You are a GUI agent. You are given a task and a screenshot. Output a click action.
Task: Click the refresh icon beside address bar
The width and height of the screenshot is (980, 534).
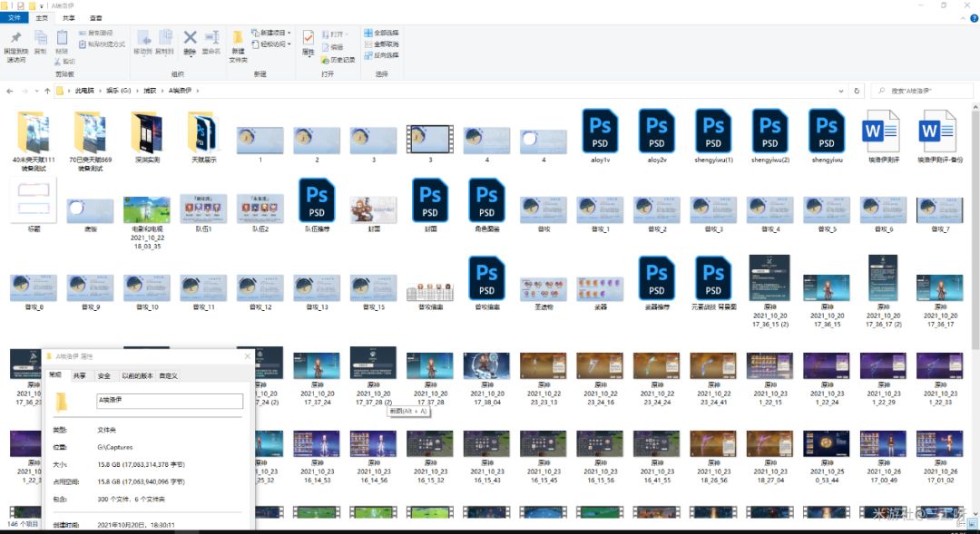click(x=856, y=91)
